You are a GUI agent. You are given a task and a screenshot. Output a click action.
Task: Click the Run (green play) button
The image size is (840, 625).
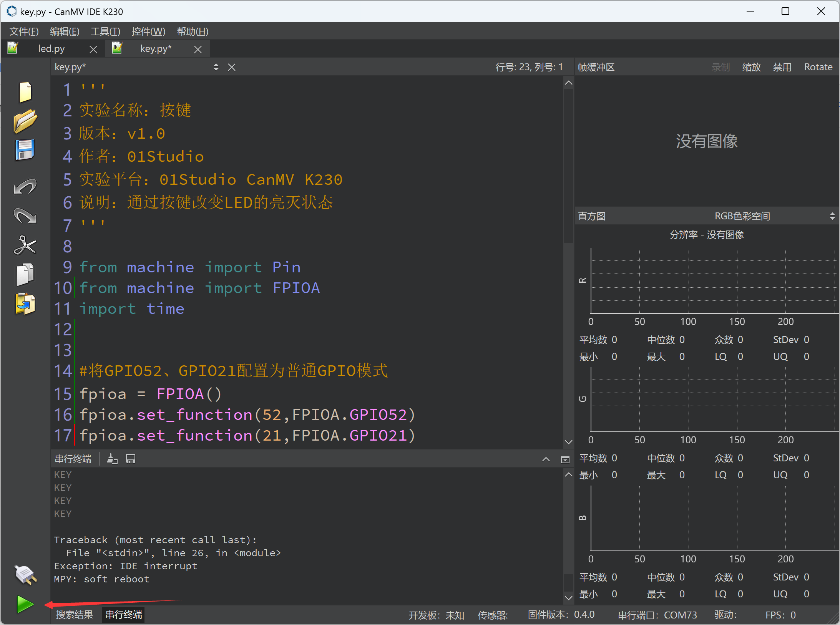click(24, 603)
